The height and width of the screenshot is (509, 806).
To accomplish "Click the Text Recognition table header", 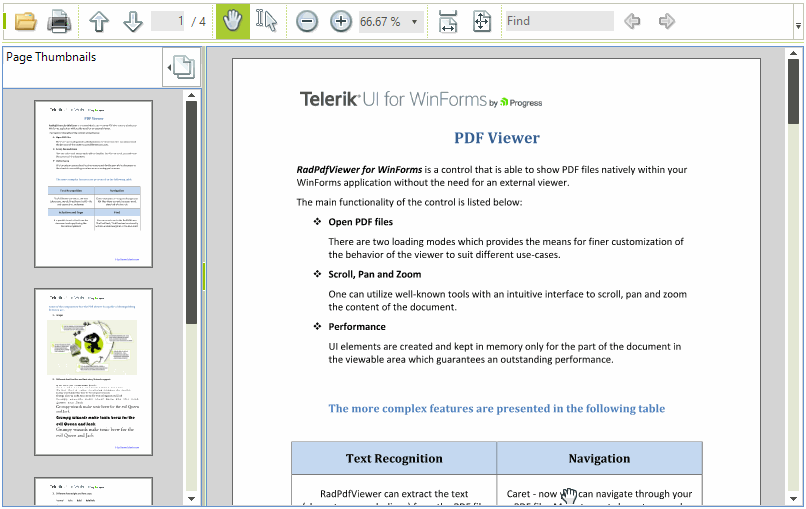I will click(x=394, y=458).
